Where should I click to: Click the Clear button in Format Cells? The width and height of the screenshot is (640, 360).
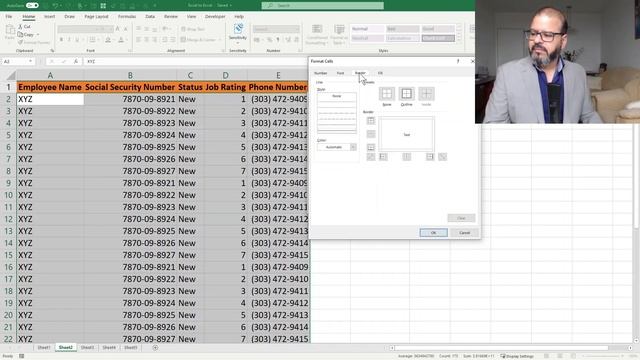click(461, 218)
